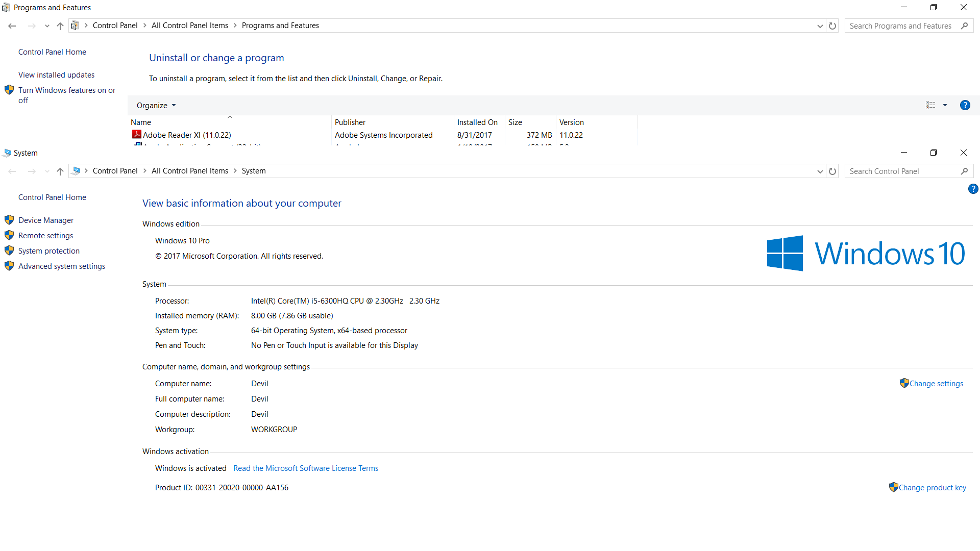
Task: Click the refresh icon in System window
Action: click(x=832, y=171)
